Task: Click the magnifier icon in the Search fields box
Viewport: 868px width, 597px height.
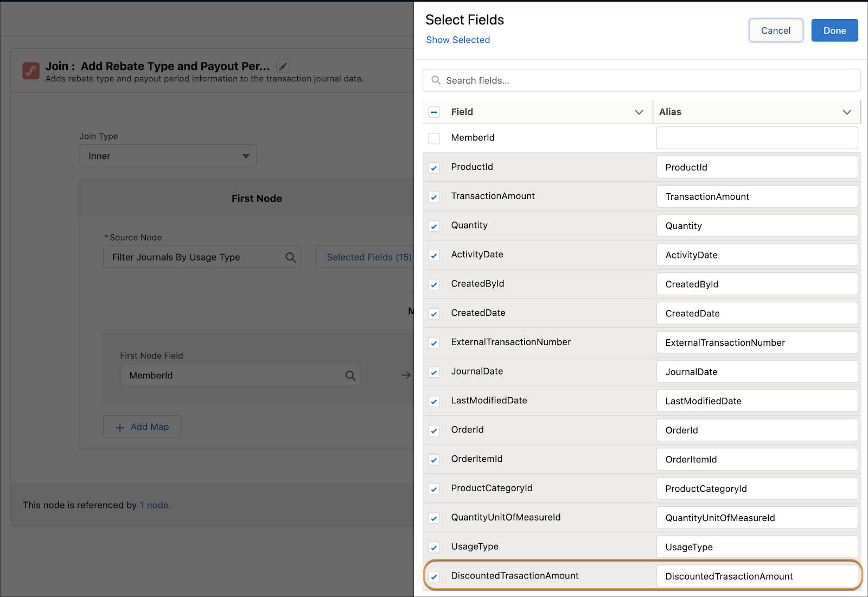Action: 436,80
